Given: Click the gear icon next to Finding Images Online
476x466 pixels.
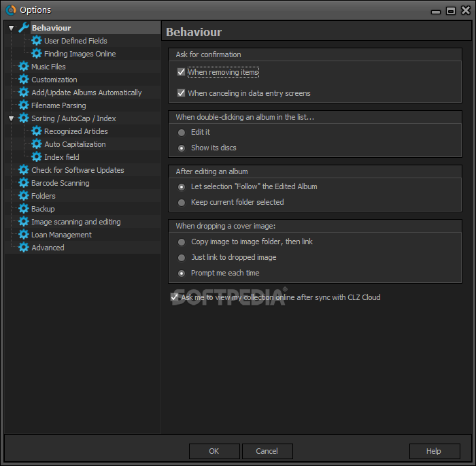Looking at the screenshot, I should (37, 54).
